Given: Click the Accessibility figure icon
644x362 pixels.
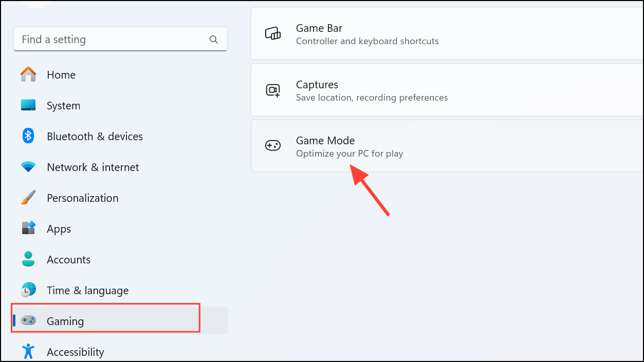Looking at the screenshot, I should point(28,352).
